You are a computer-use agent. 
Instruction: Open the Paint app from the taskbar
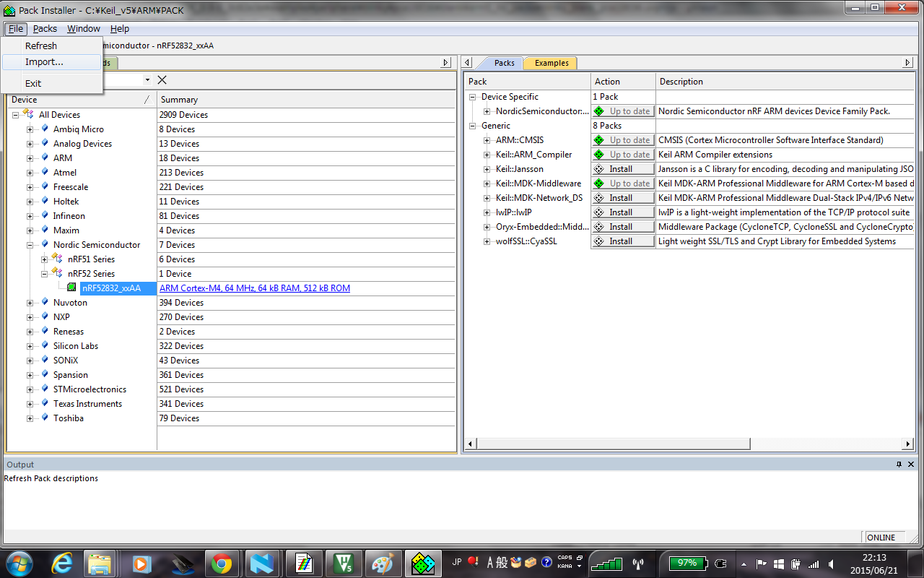pos(382,563)
